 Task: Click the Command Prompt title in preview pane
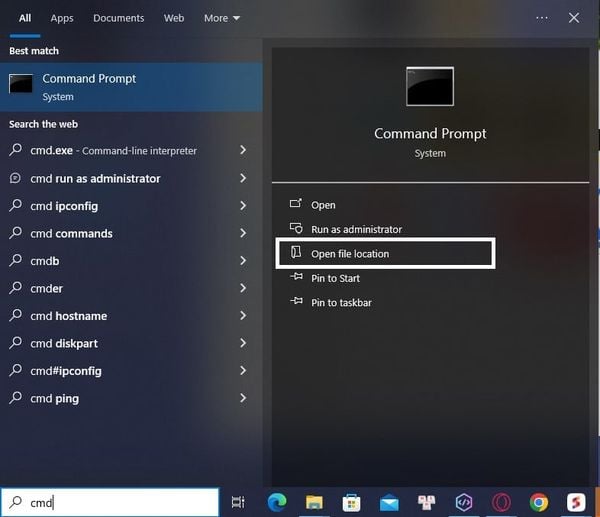(430, 134)
